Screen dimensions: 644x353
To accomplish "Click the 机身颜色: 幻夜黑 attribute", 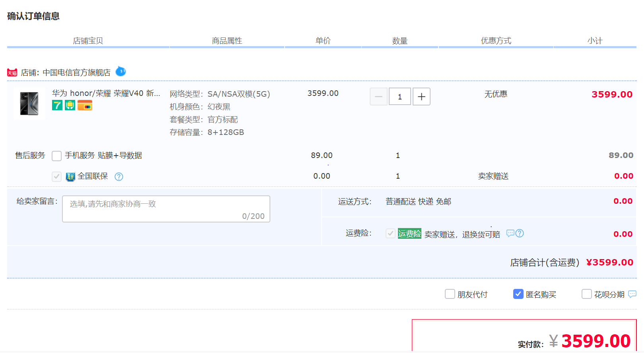I will tap(200, 107).
